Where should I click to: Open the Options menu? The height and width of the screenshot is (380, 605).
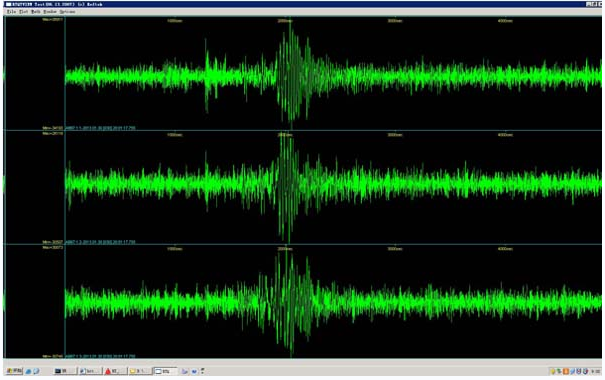pos(68,12)
